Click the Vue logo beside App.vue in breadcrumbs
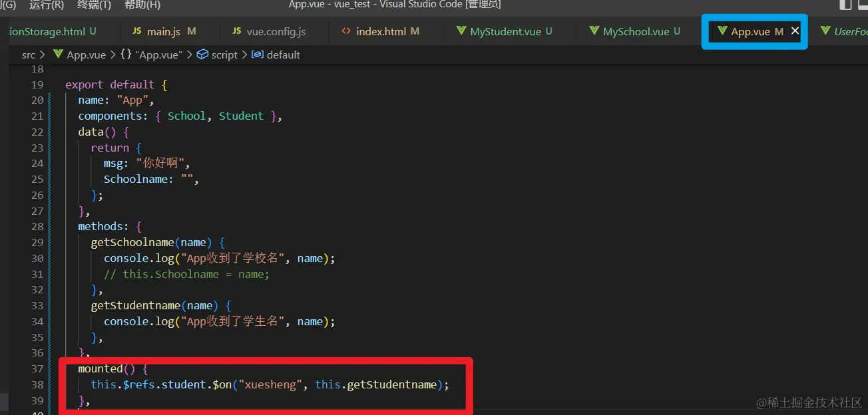Viewport: 868px width, 415px height. click(x=58, y=55)
